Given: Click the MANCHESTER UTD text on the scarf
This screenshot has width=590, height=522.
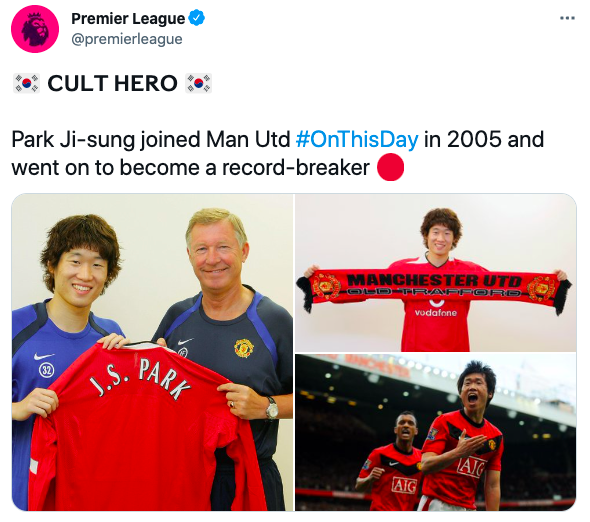Looking at the screenshot, I should 434,281.
